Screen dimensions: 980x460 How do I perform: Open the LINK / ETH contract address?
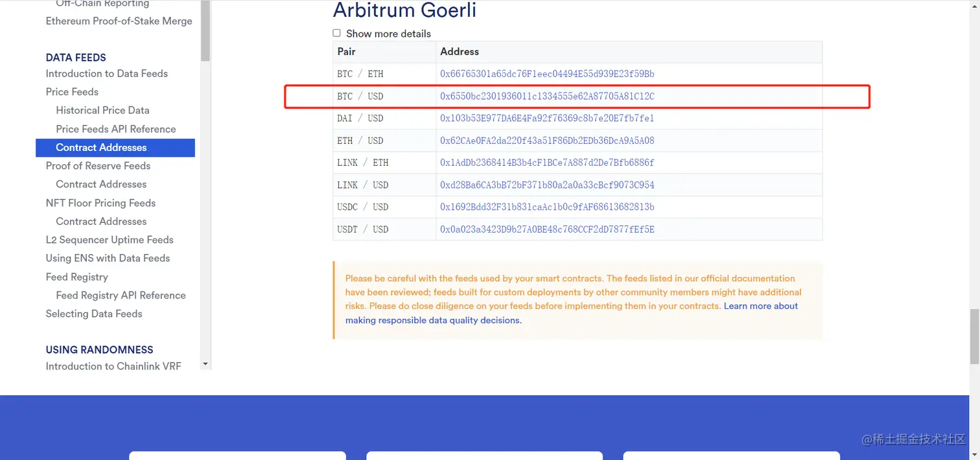point(547,163)
